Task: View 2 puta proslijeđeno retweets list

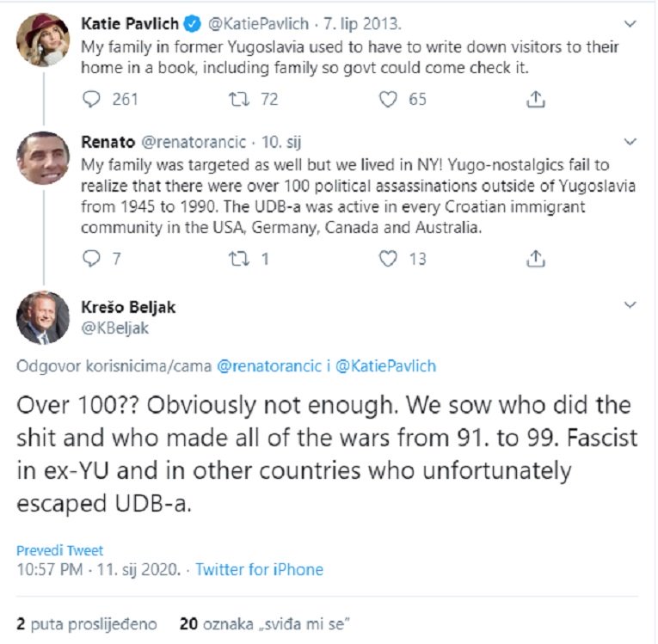Action: pos(87,624)
